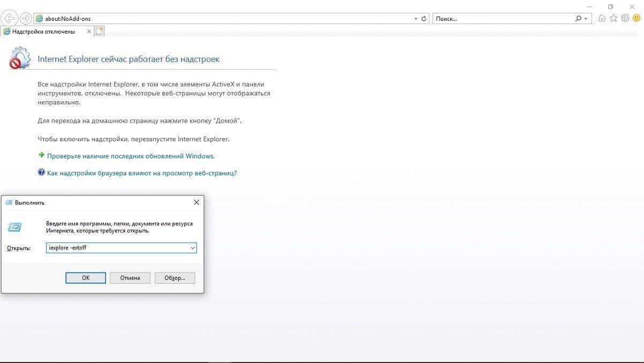Expand the address bar autocomplete dropdown
The image size is (644, 363).
(416, 19)
